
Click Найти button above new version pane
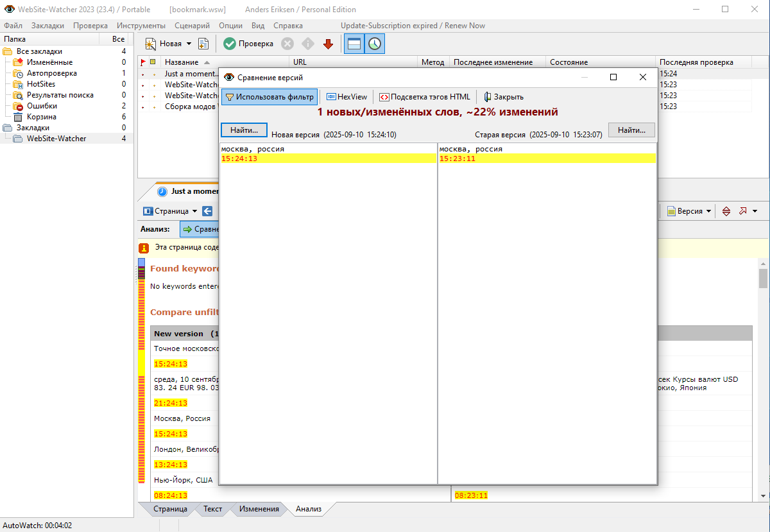point(244,130)
